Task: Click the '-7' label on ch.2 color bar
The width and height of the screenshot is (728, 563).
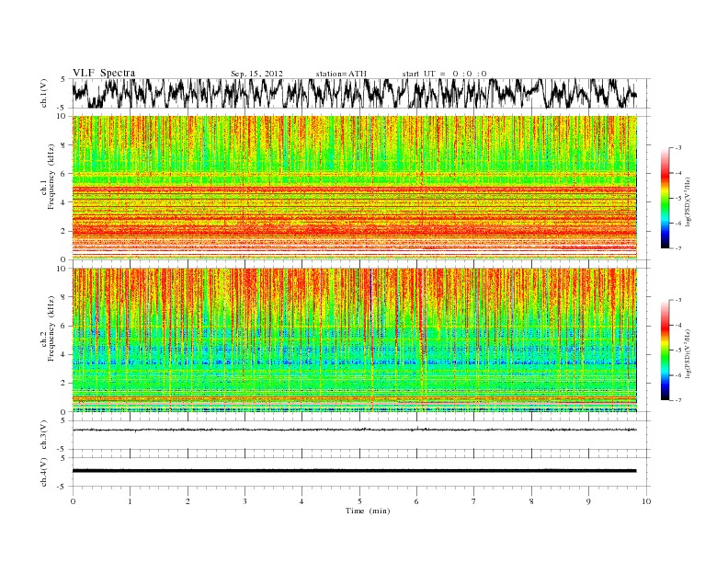Action: pyautogui.click(x=678, y=400)
